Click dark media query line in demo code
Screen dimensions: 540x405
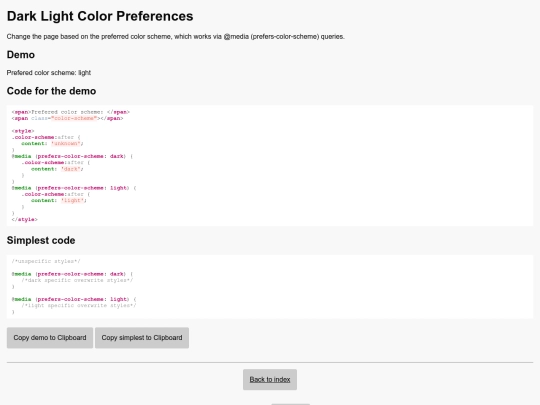pos(72,156)
